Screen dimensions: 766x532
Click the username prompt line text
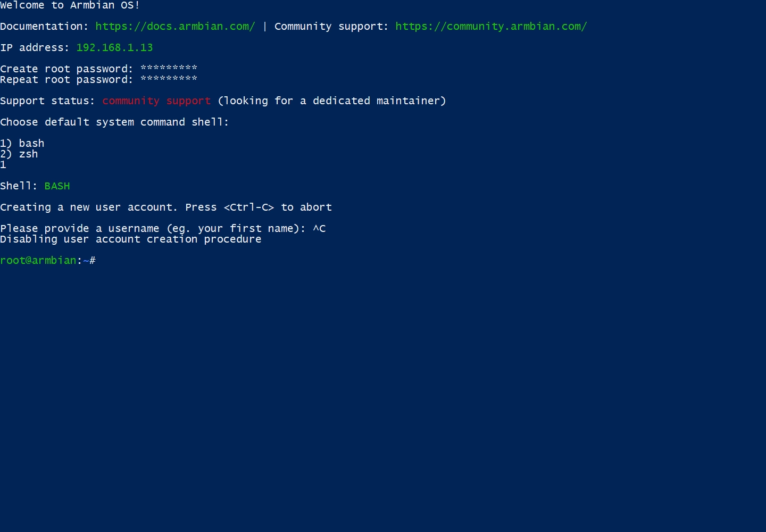coord(153,229)
